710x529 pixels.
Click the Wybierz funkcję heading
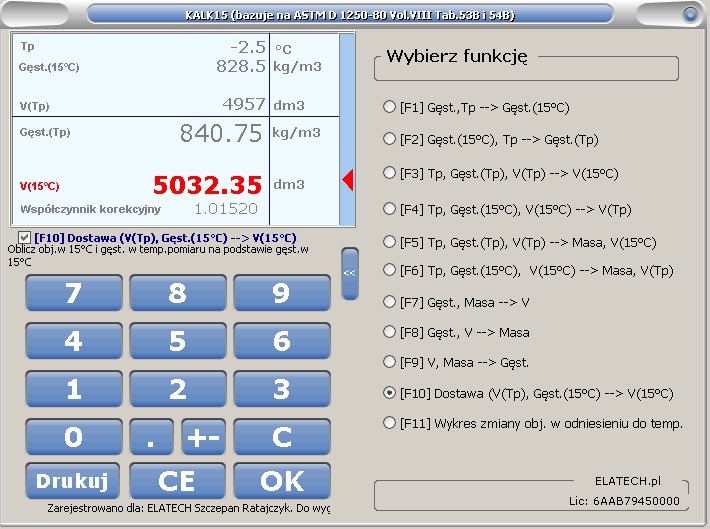pyautogui.click(x=456, y=56)
